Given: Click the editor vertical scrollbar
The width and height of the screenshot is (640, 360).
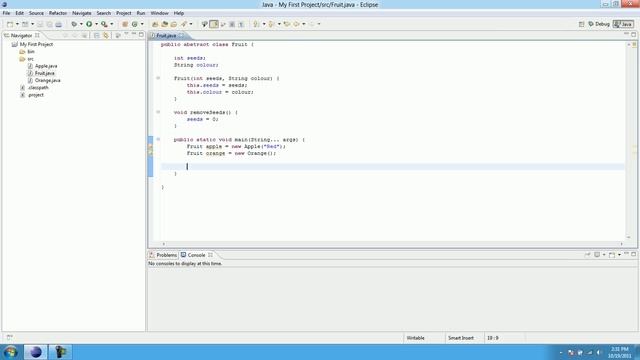Looking at the screenshot, I should point(629,141).
